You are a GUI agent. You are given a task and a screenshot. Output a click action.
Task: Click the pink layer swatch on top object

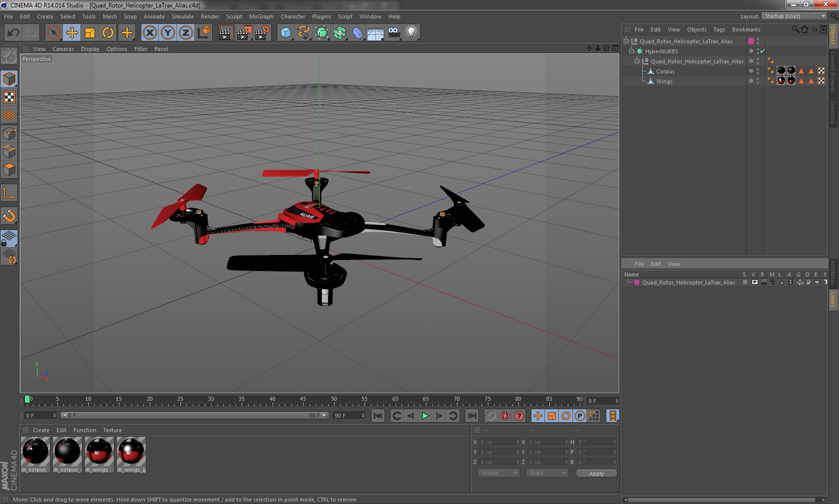751,41
